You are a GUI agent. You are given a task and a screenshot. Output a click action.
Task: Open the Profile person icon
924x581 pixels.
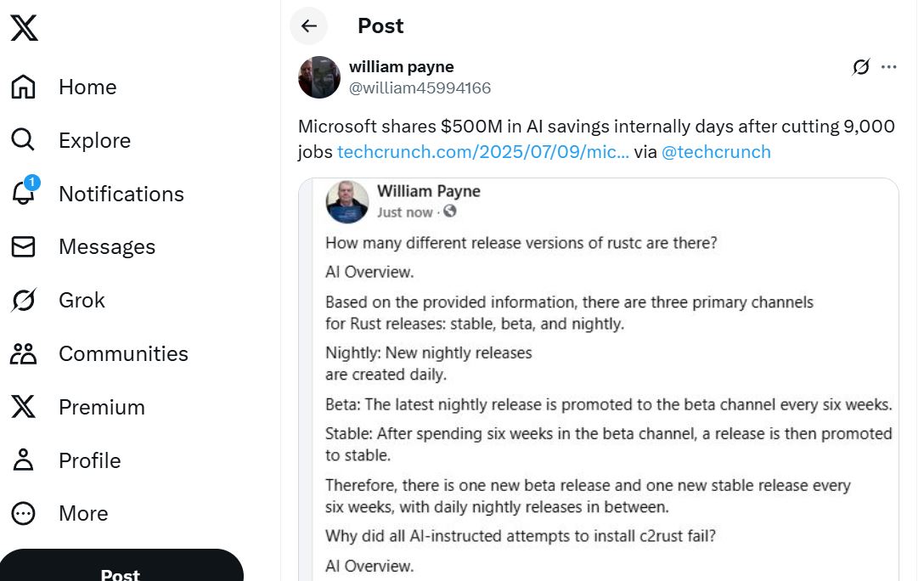coord(24,460)
